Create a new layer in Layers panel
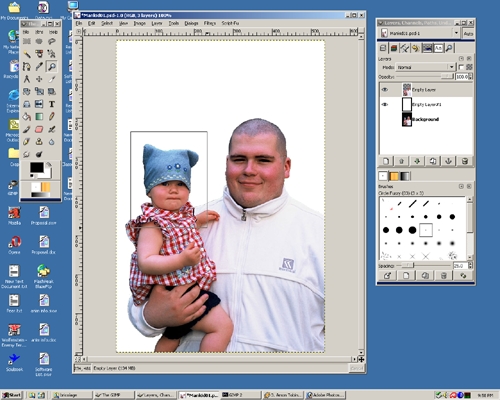Viewport: 500px width, 400px height. (386, 161)
